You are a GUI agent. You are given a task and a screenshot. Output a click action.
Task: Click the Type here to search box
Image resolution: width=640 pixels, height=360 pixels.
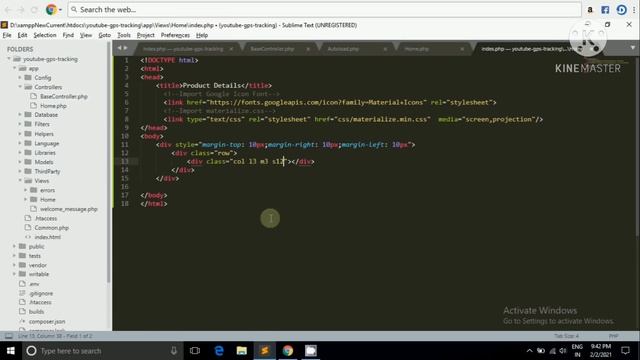click(x=102, y=351)
